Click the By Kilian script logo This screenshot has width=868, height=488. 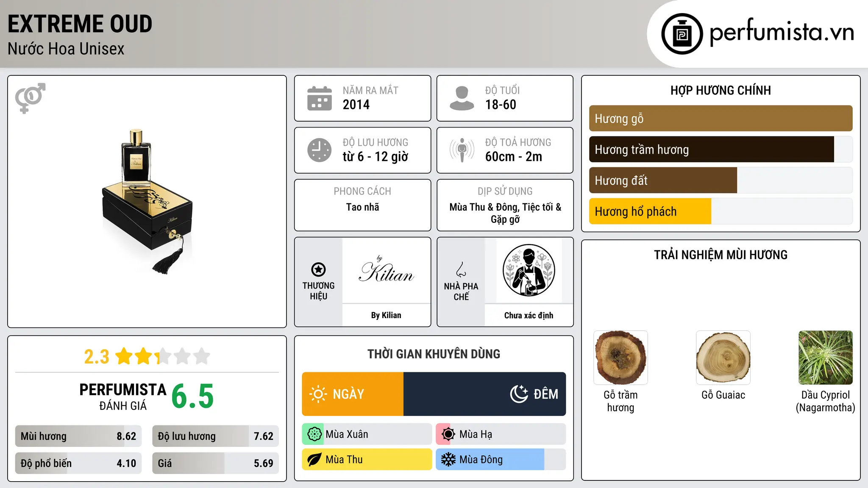(386, 270)
